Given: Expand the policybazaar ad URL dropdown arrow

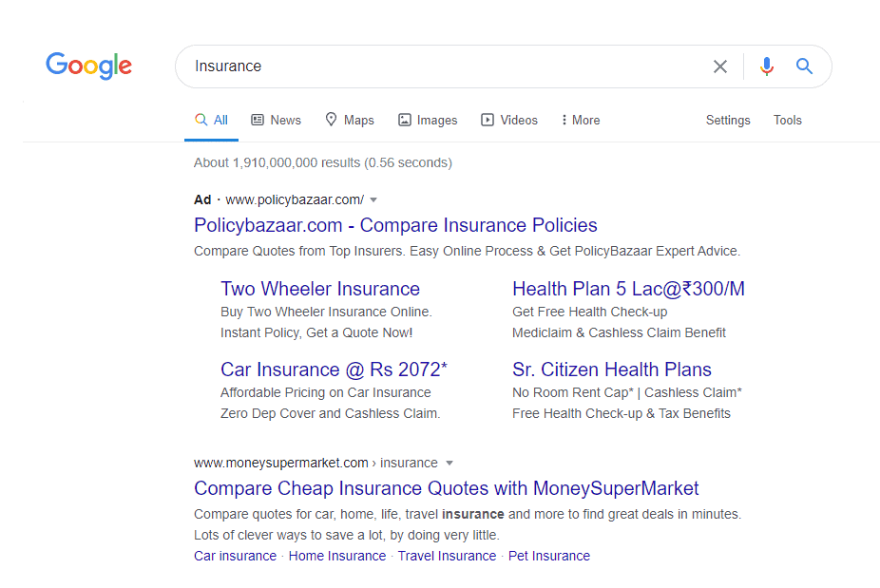Looking at the screenshot, I should [373, 199].
